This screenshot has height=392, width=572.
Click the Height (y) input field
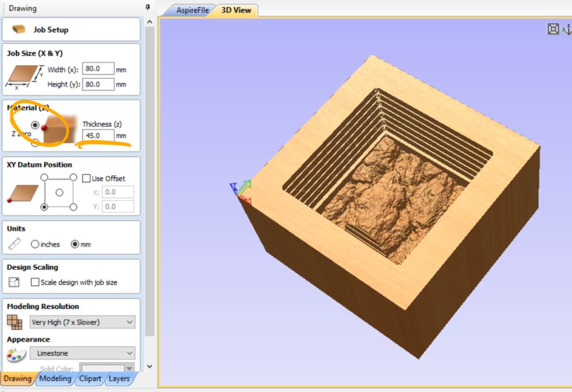pos(98,84)
